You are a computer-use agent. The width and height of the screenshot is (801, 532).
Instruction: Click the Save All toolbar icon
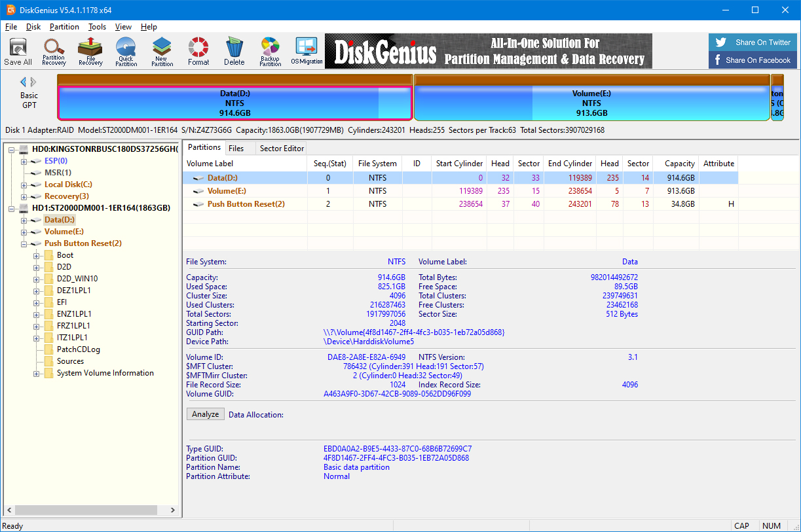tap(18, 52)
